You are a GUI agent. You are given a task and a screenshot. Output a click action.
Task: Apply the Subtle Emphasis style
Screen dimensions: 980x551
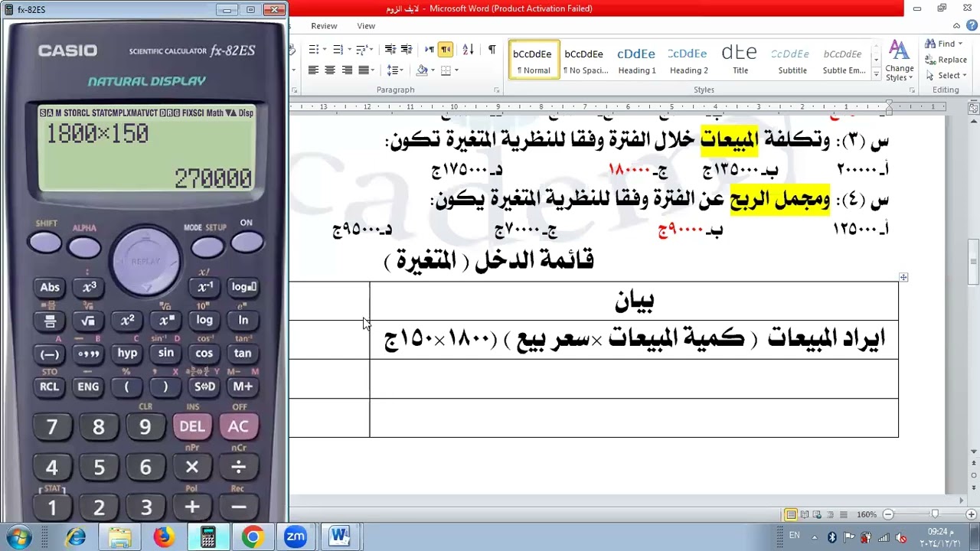[844, 60]
